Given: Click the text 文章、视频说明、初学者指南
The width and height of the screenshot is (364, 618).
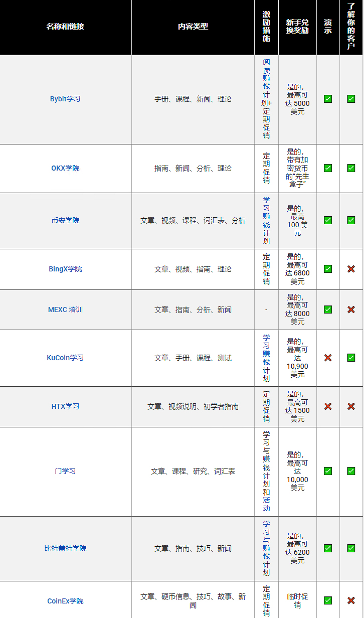Looking at the screenshot, I should [x=193, y=406].
